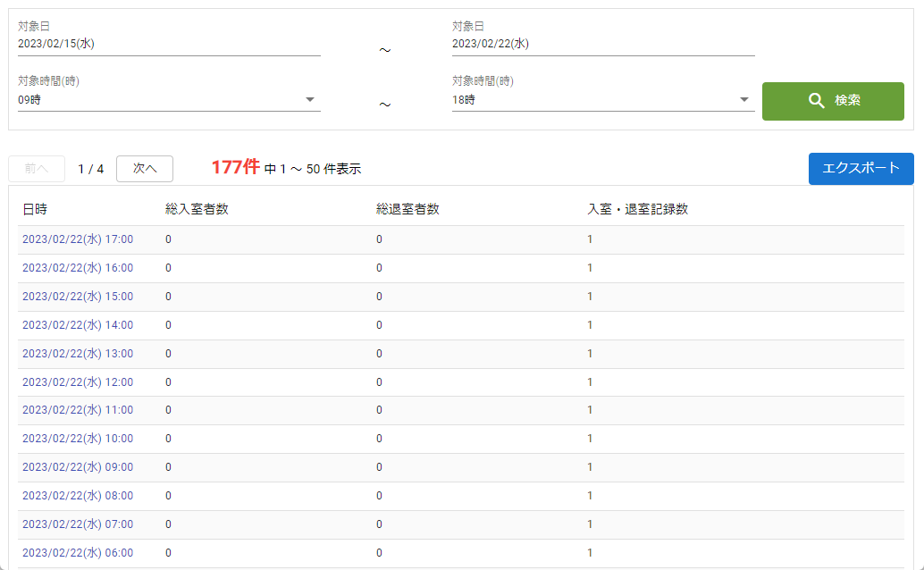Click record count 1 in 16:00 row
Screen dimensions: 924x570
point(590,268)
